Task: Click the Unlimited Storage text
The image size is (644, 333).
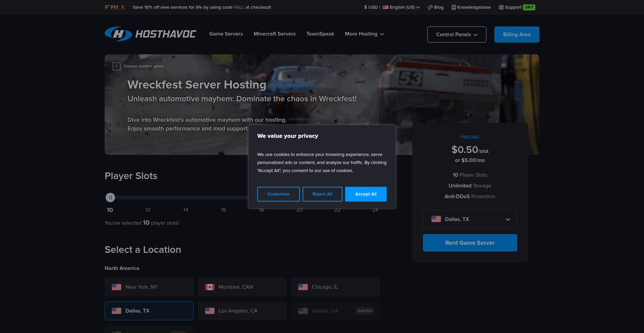Action: point(470,186)
